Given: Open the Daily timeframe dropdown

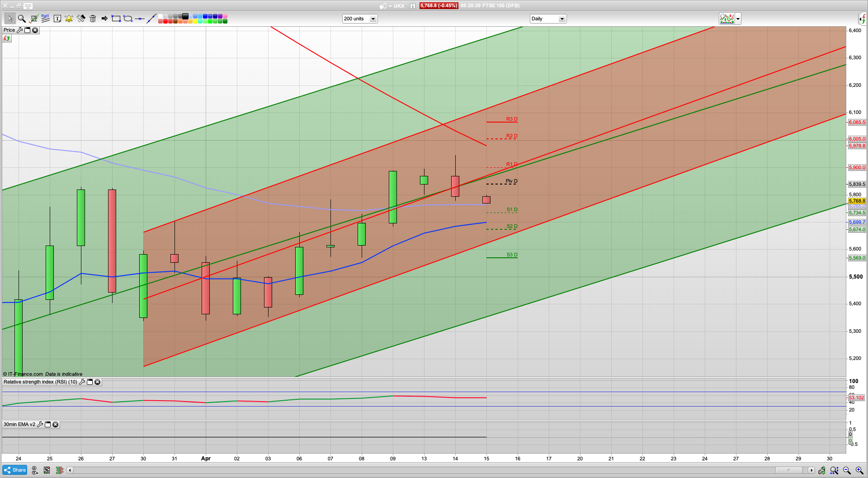Looking at the screenshot, I should click(x=562, y=19).
